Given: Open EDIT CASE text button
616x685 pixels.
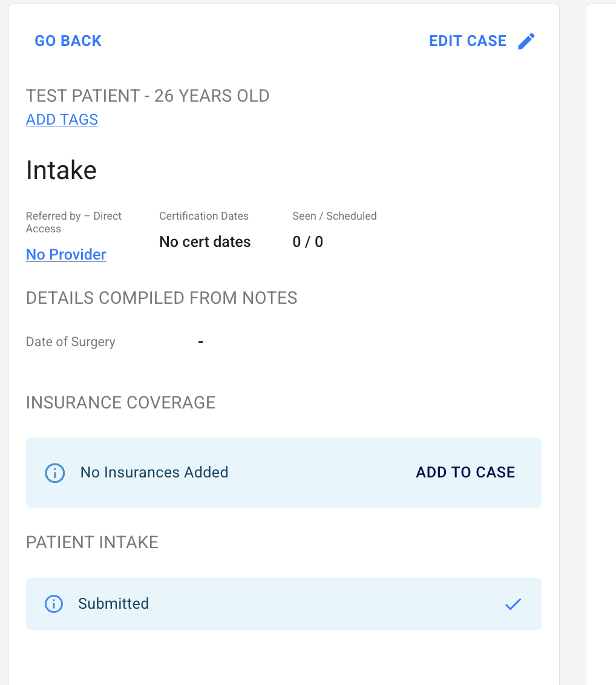Looking at the screenshot, I should 467,41.
